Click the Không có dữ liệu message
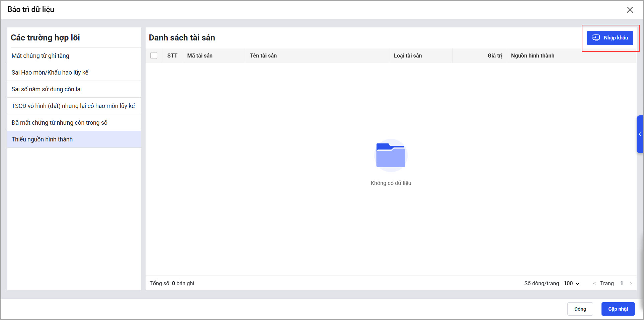 [x=391, y=183]
